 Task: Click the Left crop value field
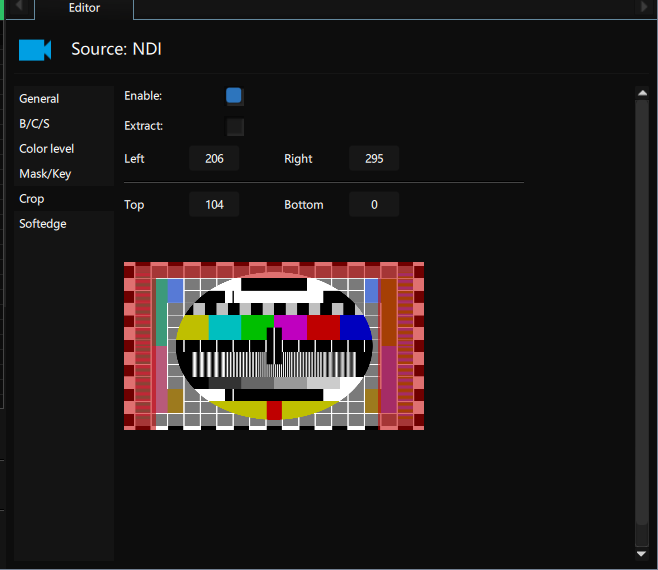(x=214, y=159)
